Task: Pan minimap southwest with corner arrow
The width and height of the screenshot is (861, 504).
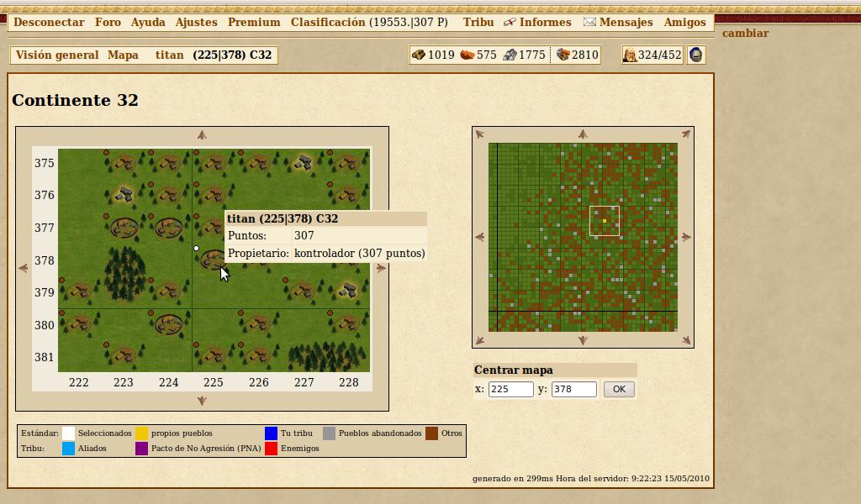Action: 479,340
